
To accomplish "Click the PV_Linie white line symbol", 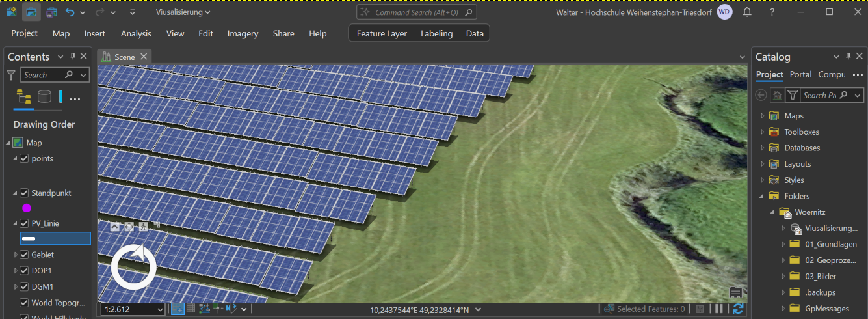I will tap(29, 239).
